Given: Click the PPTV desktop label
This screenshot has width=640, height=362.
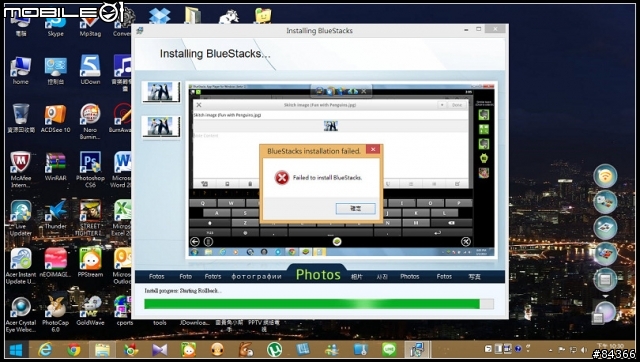Looking at the screenshot, I should [x=264, y=325].
